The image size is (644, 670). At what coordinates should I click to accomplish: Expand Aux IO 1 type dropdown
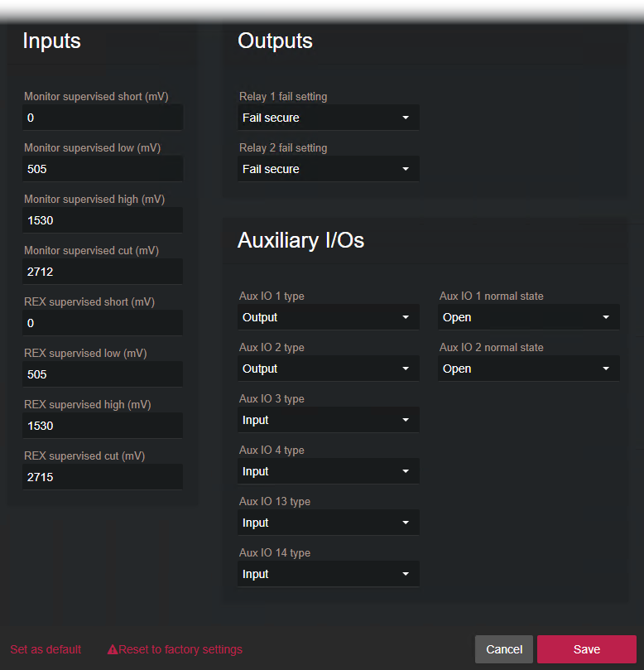(x=328, y=317)
